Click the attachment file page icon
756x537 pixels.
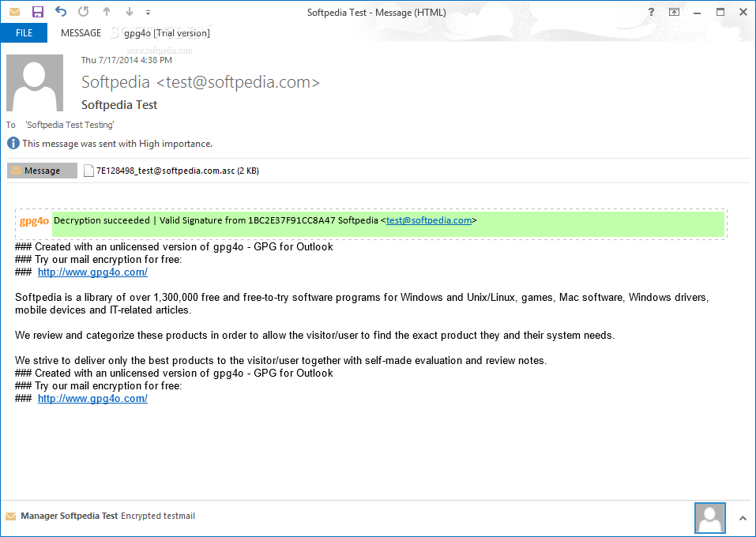click(88, 171)
